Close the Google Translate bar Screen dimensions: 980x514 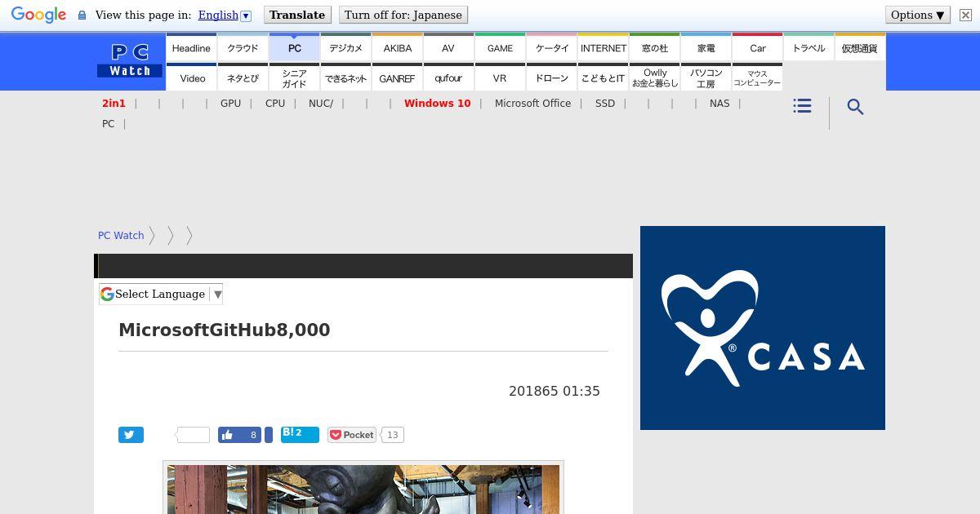[965, 15]
